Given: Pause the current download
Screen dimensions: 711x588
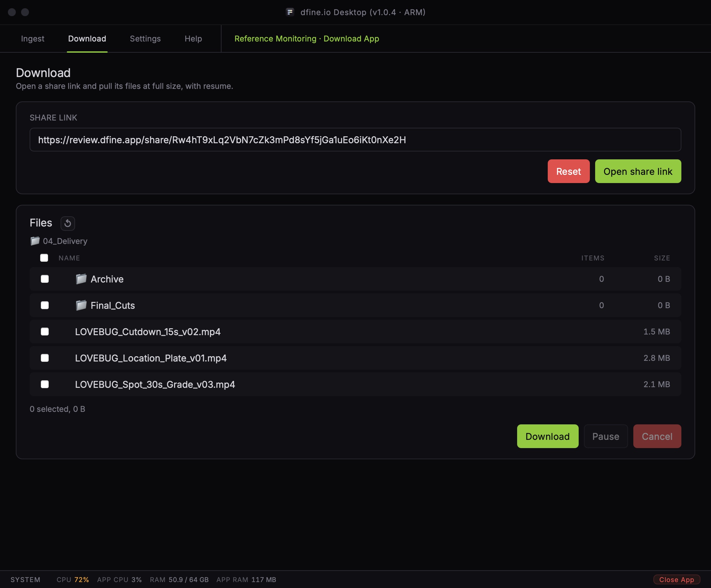Looking at the screenshot, I should (605, 436).
